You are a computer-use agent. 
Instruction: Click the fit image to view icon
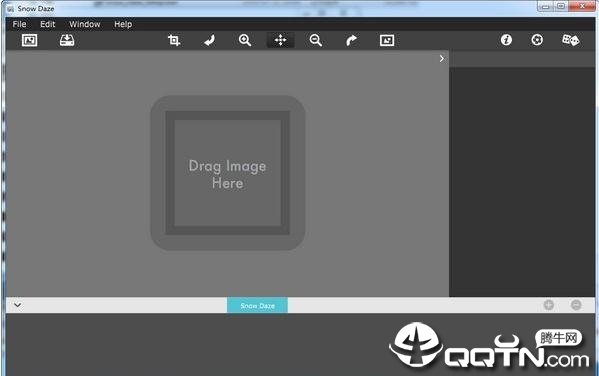click(387, 40)
